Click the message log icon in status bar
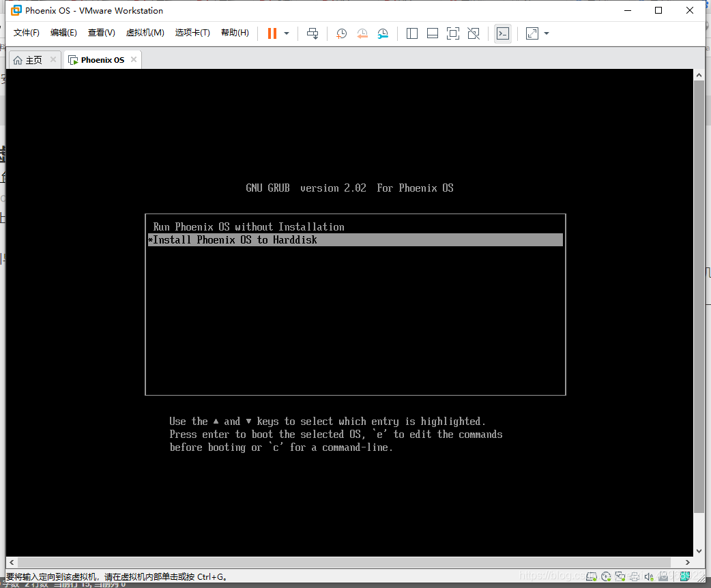711x588 pixels. pyautogui.click(x=684, y=576)
